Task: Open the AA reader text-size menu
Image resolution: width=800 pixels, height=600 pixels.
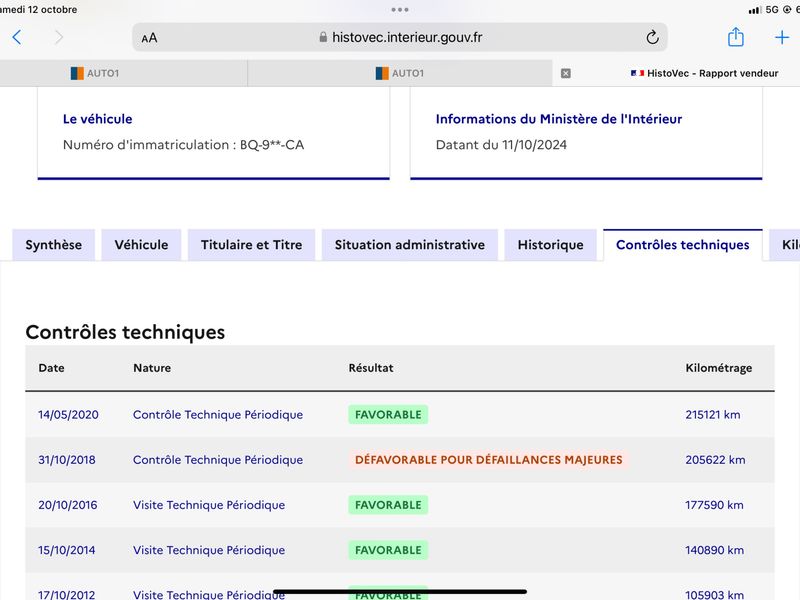Action: tap(149, 38)
